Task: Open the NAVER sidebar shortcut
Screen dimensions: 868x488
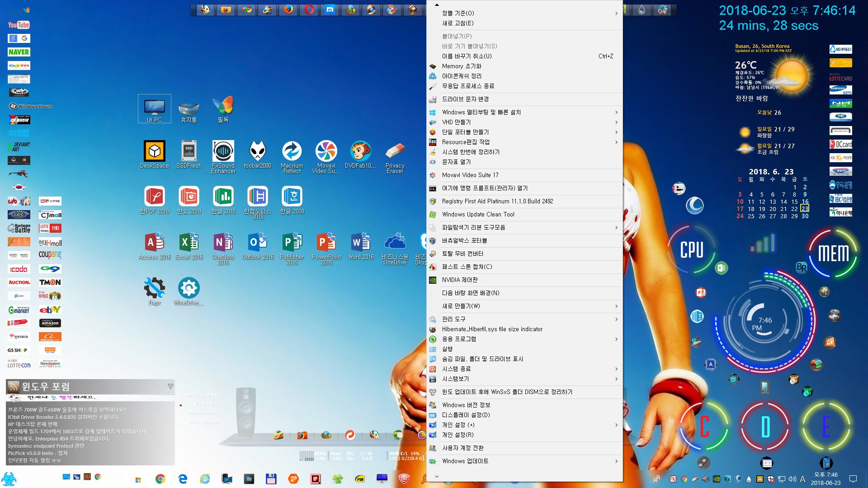Action: tap(19, 52)
